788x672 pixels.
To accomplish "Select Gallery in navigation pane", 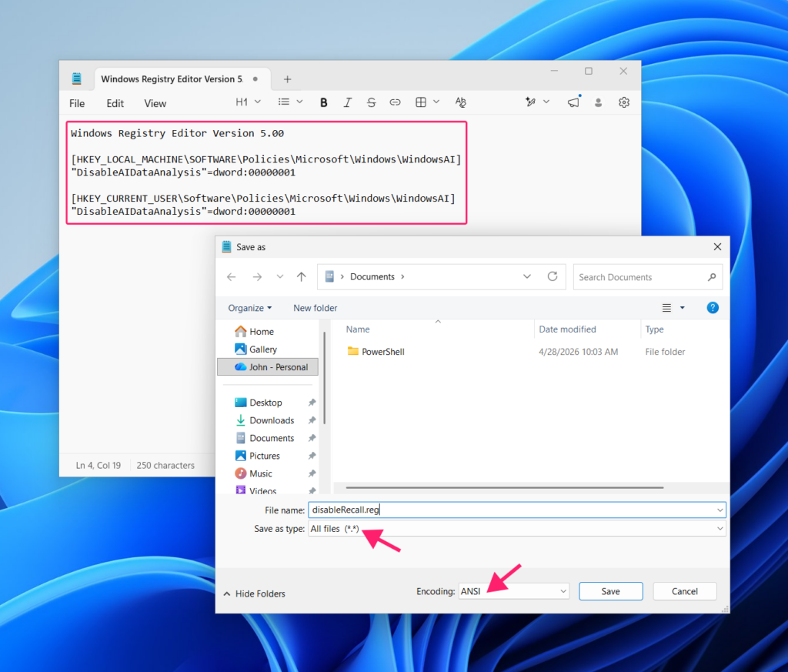I will tap(255, 349).
